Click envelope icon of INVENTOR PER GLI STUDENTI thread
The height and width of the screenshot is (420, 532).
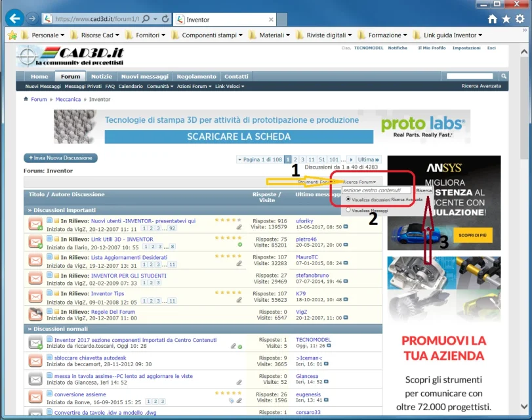[x=35, y=278]
